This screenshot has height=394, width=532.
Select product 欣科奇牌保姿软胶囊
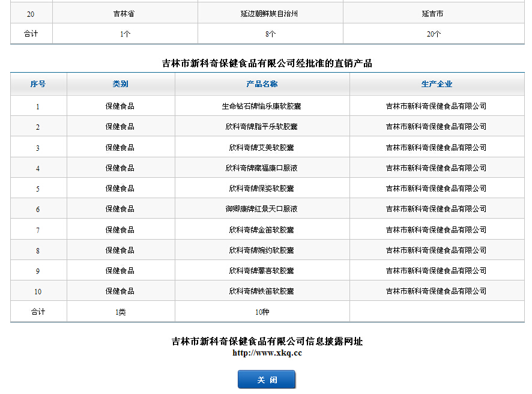pos(262,189)
